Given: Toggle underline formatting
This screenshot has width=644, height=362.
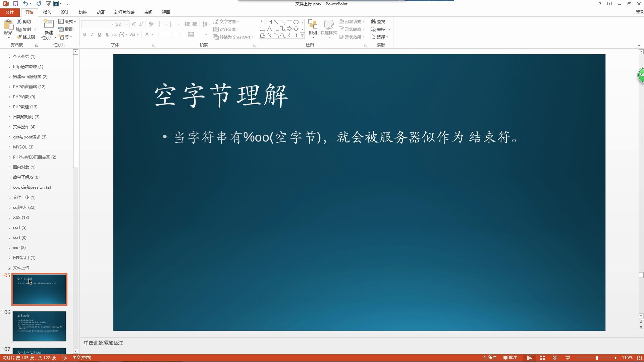Looking at the screenshot, I should [99, 35].
